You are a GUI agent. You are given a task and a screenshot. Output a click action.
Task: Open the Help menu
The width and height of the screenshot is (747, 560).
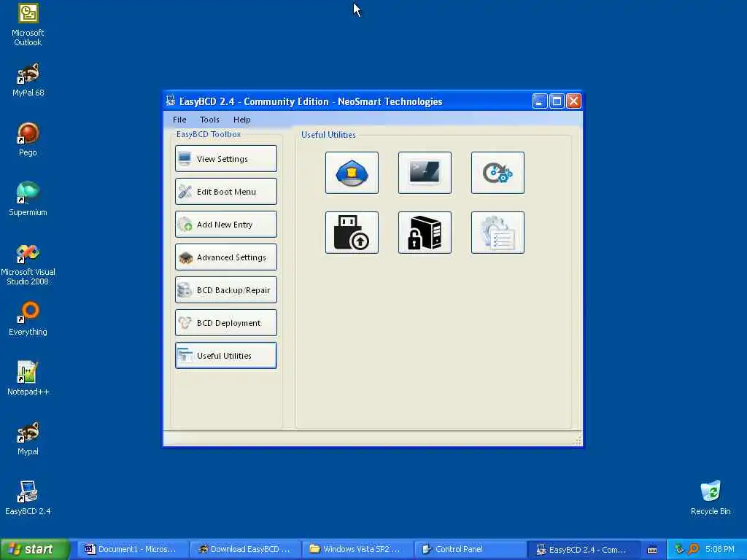(241, 120)
